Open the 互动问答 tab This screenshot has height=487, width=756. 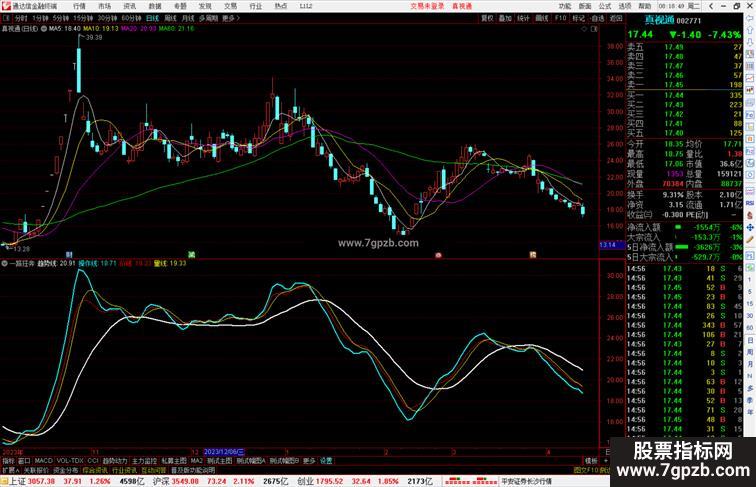[154, 470]
